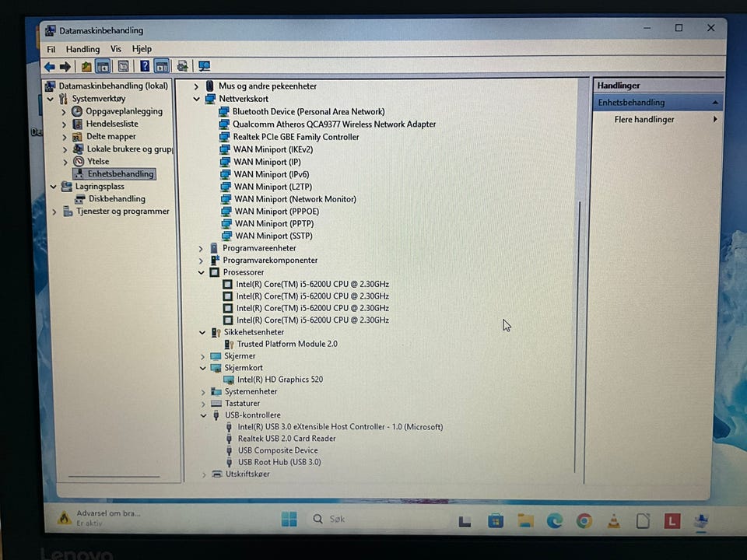Open Diskbehandling in the left tree
The width and height of the screenshot is (747, 560).
pyautogui.click(x=117, y=198)
